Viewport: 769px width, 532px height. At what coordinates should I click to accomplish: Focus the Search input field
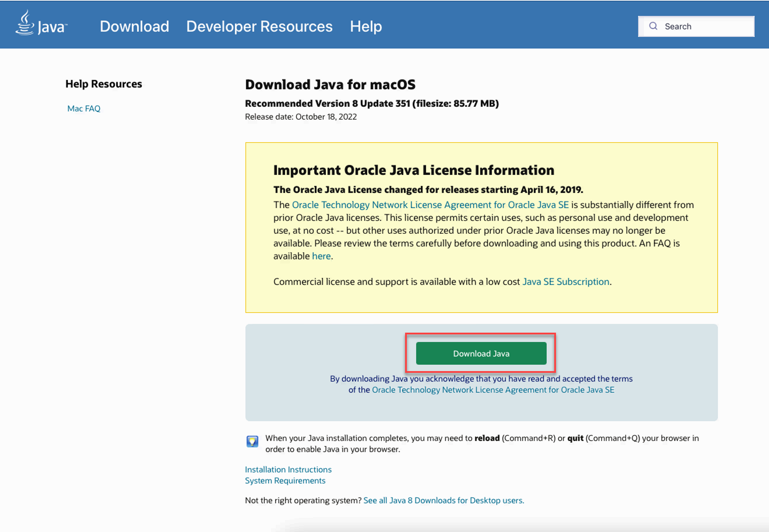(696, 26)
